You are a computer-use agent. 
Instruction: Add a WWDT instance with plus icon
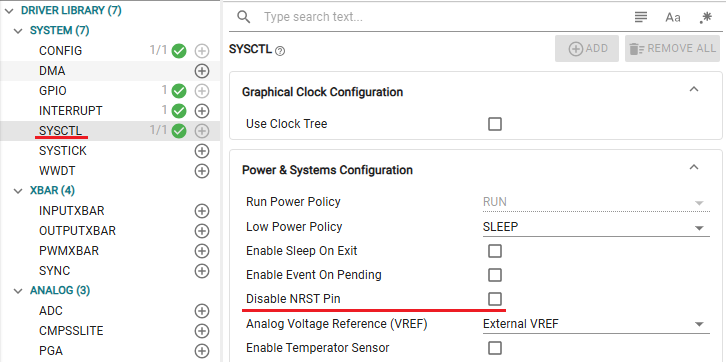pos(202,171)
